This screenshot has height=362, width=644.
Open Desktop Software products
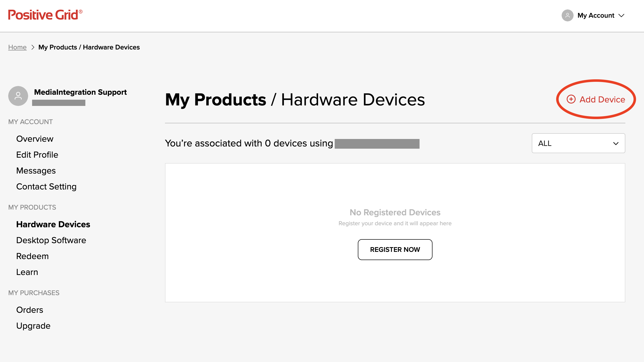(x=51, y=240)
